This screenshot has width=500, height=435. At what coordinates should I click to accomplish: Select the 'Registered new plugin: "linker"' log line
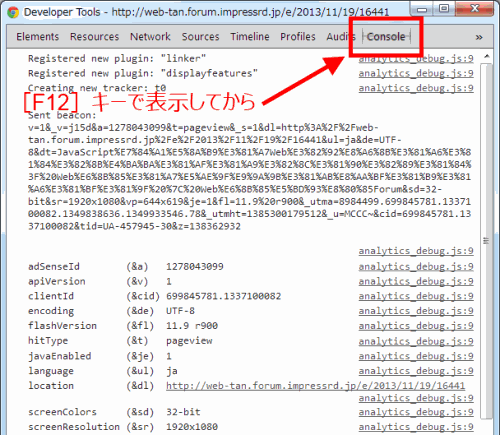(x=117, y=59)
